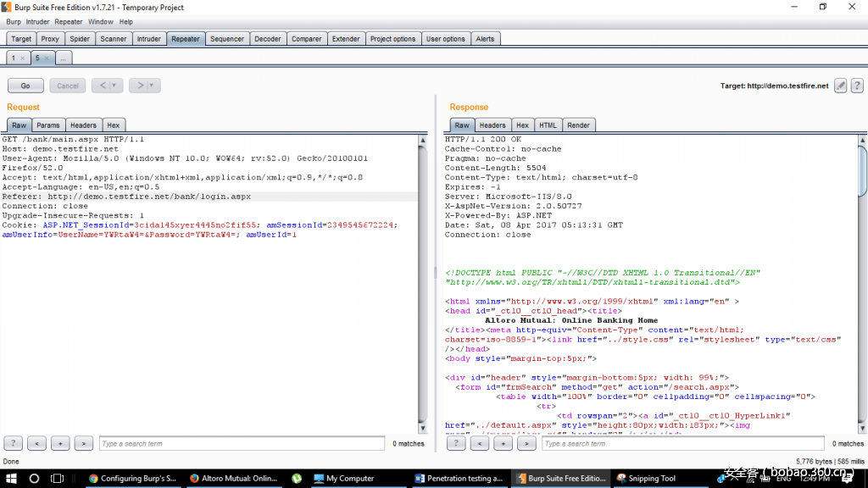Click the next-match arrow under the request panel

click(x=82, y=443)
